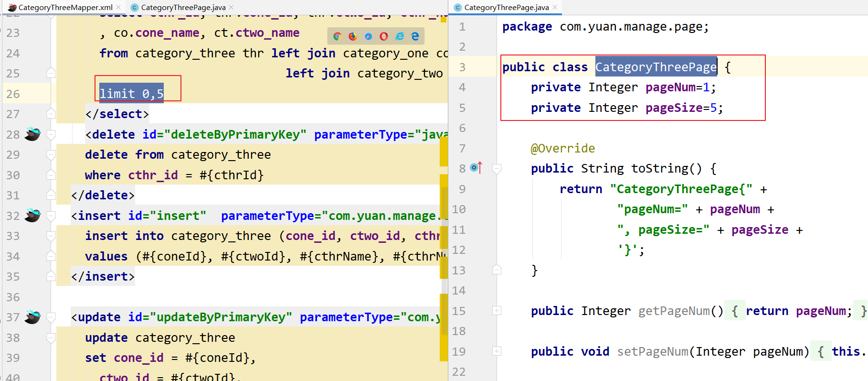Toggle the fold marker at XML line 30
The image size is (868, 381).
tap(51, 175)
